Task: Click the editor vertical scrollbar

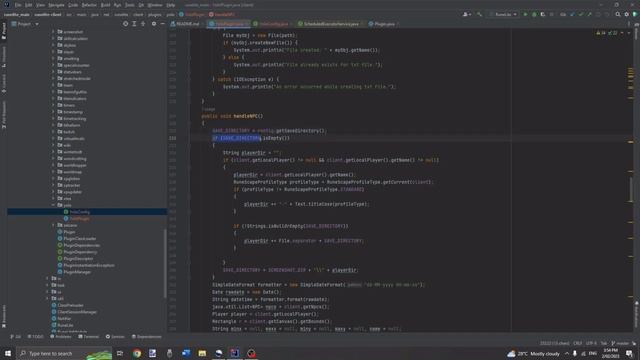Action: point(631,190)
